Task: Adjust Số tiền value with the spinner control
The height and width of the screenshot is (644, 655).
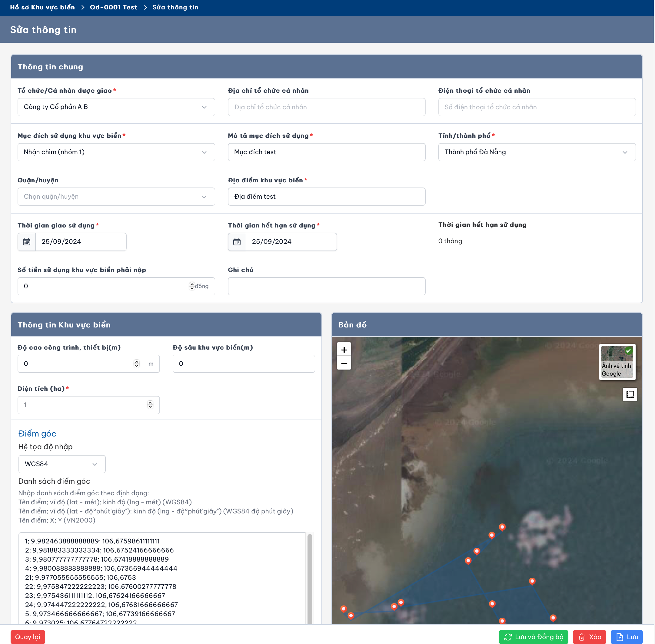Action: coord(191,286)
